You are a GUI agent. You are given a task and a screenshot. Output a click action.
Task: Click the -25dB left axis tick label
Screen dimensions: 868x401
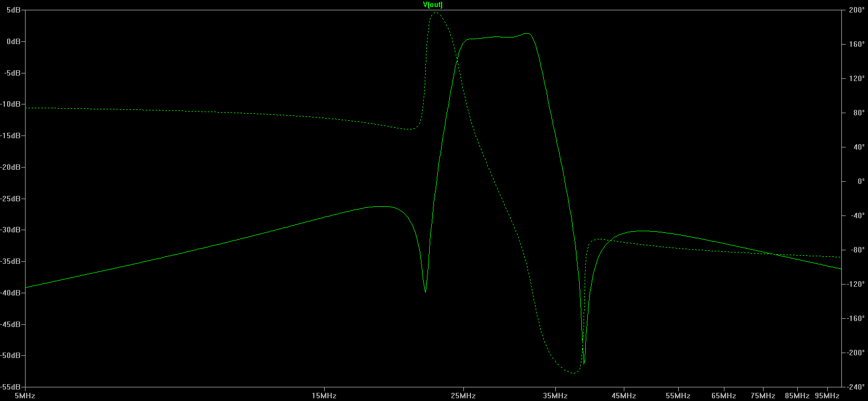coord(12,199)
